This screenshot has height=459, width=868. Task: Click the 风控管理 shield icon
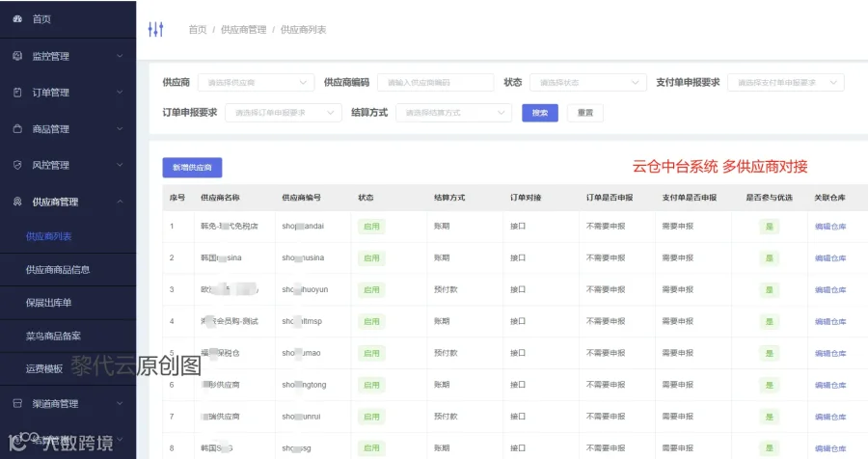[x=17, y=165]
